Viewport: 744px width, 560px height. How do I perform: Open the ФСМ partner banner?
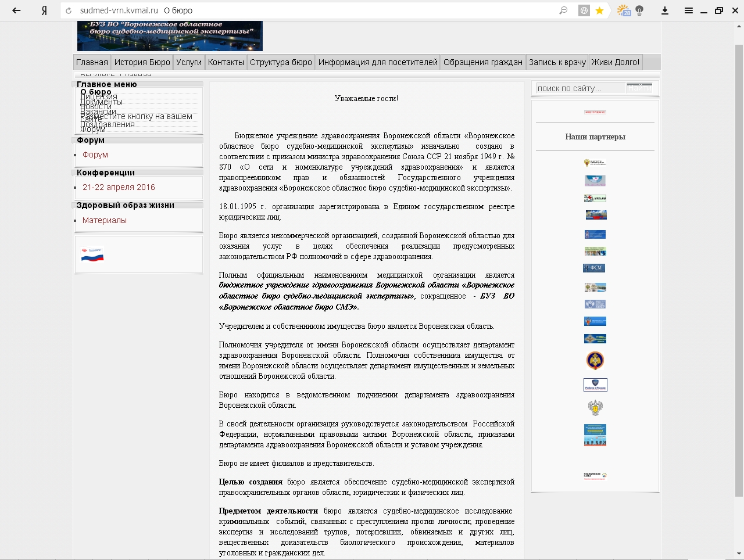coord(594,268)
